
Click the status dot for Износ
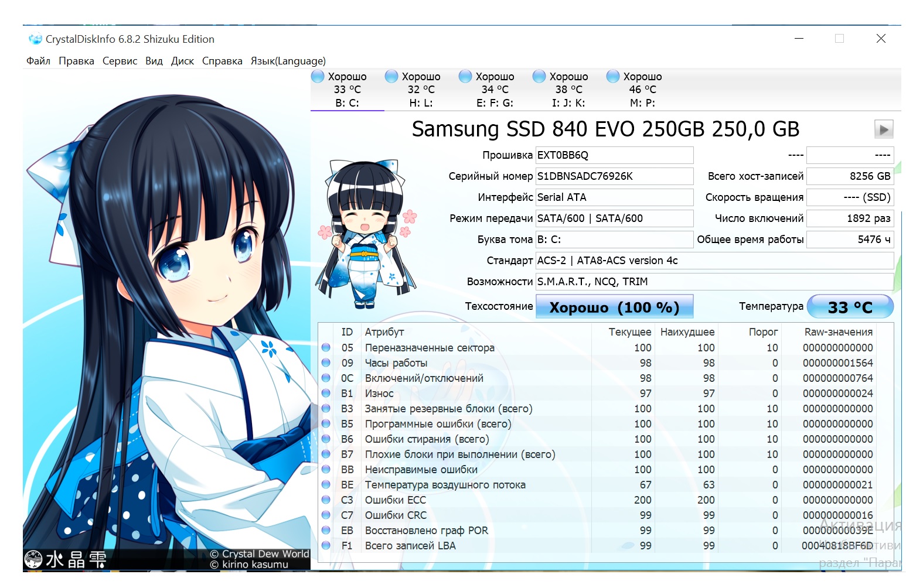point(326,394)
